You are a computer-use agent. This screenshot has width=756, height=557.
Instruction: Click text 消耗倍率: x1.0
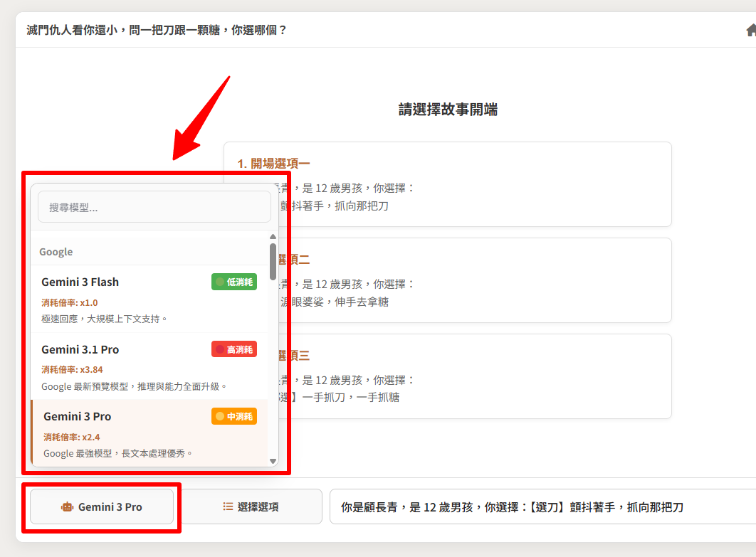(x=70, y=302)
